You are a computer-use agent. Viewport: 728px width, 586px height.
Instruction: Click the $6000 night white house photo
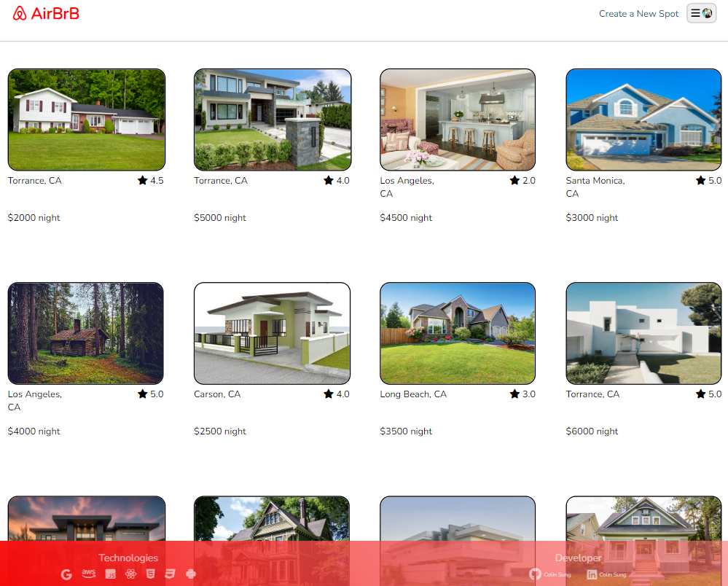[643, 333]
